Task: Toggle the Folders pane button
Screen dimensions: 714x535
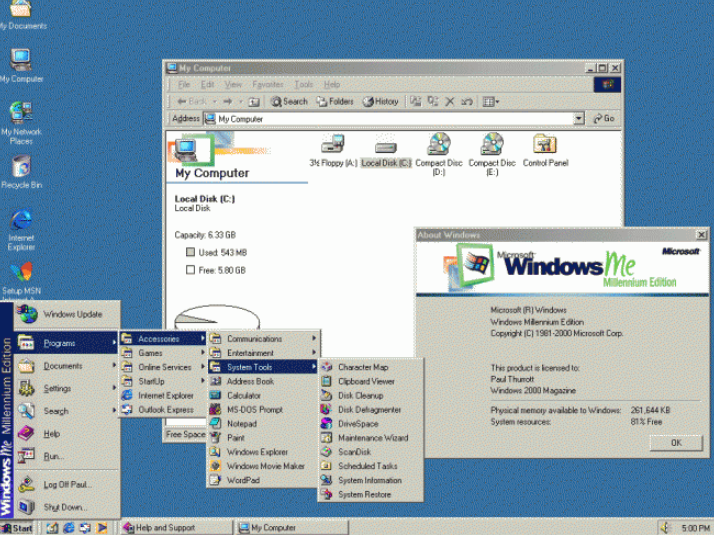Action: tap(335, 102)
